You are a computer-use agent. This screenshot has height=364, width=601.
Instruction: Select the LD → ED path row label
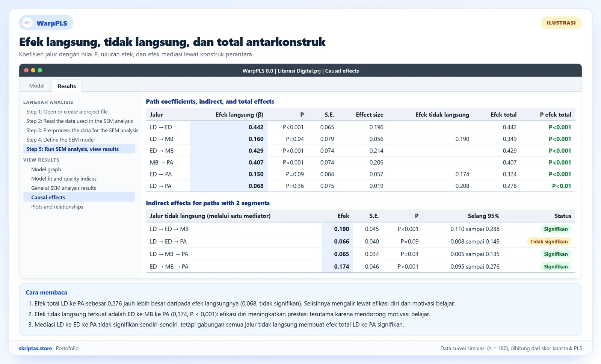161,127
